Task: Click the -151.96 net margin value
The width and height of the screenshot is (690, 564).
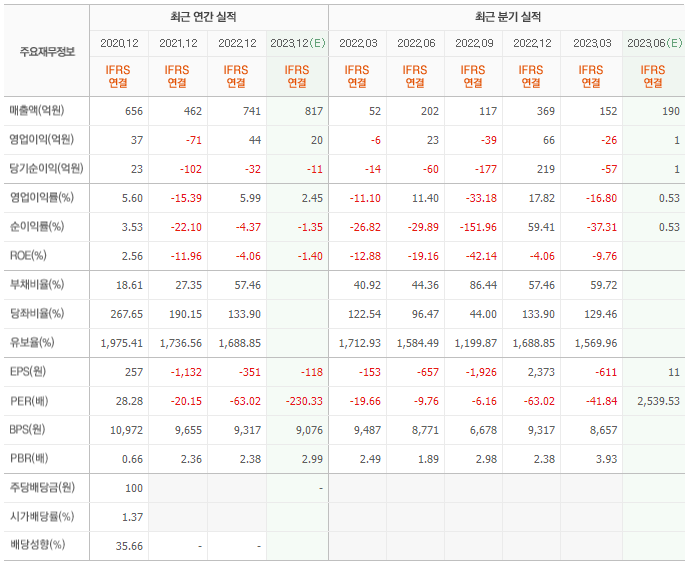Action: 478,227
